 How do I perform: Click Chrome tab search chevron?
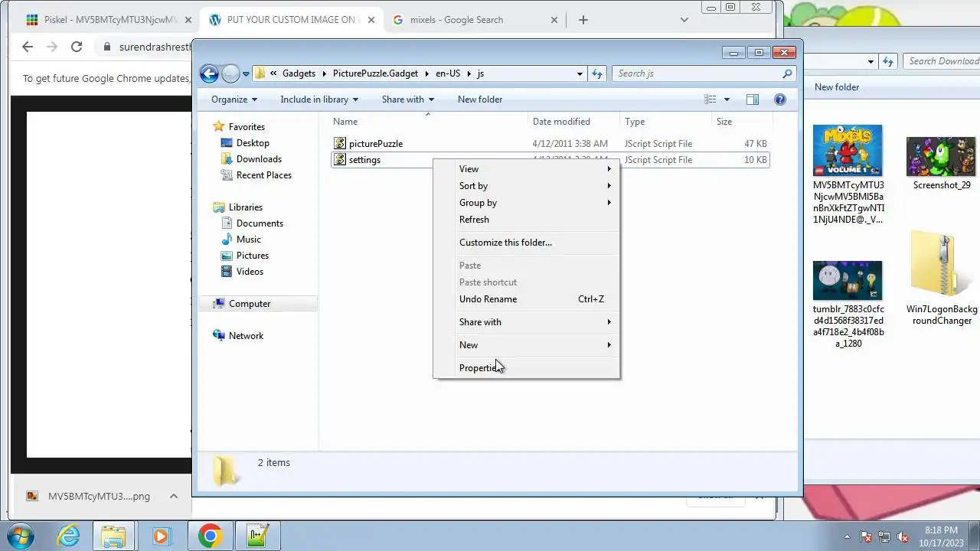pyautogui.click(x=684, y=20)
